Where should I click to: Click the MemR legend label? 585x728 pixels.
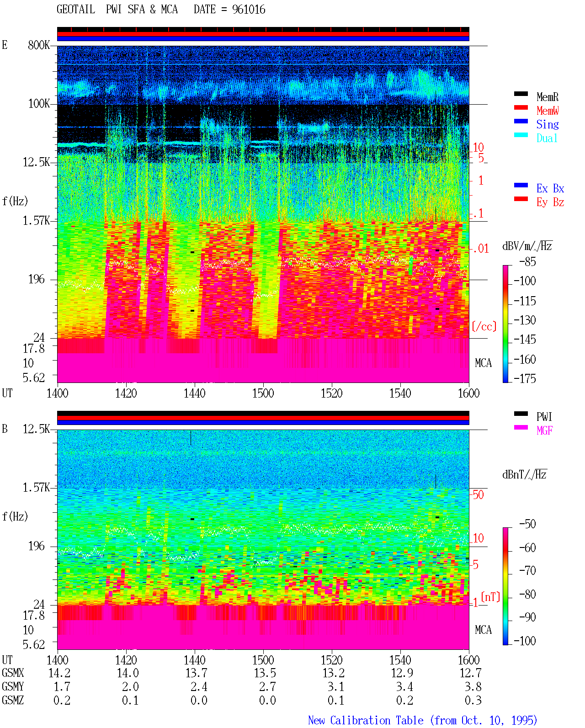tap(548, 97)
